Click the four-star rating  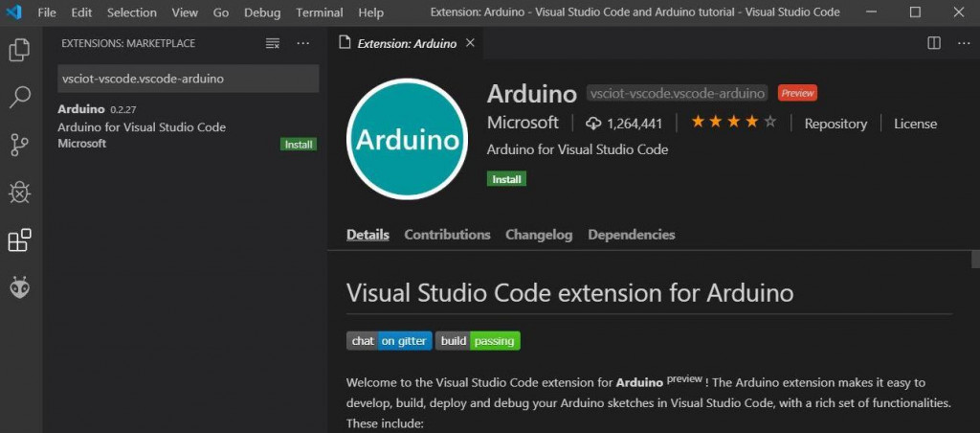(x=733, y=122)
